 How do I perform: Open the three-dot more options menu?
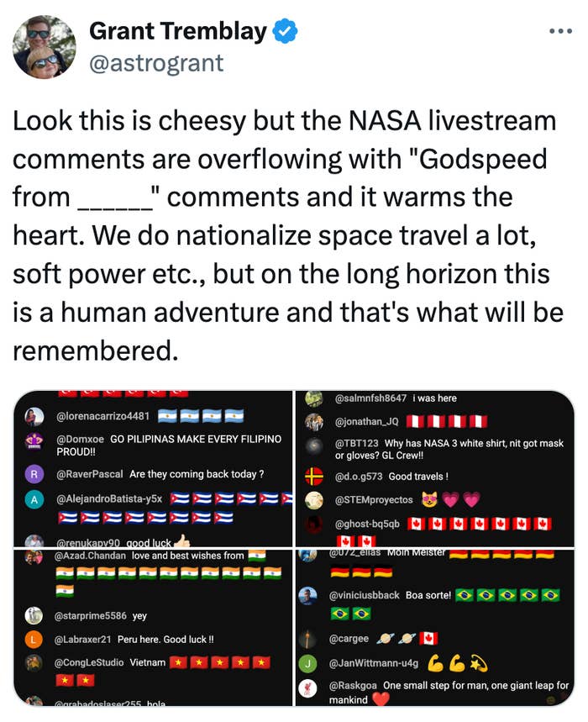(x=559, y=32)
